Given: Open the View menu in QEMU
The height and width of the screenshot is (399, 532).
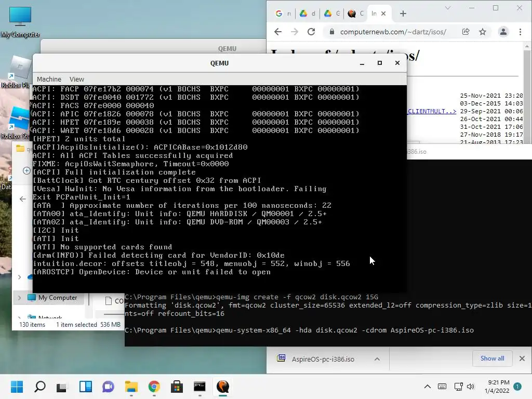Looking at the screenshot, I should [x=77, y=79].
